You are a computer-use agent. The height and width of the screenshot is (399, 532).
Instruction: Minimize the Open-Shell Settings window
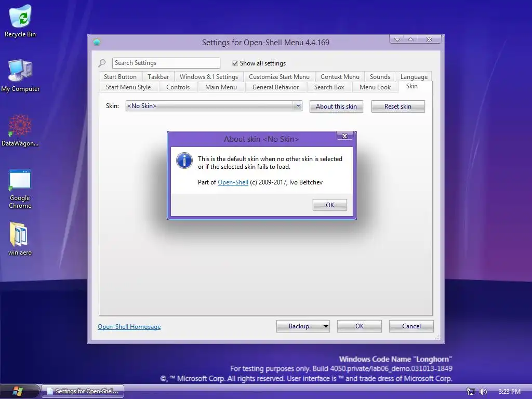point(396,39)
